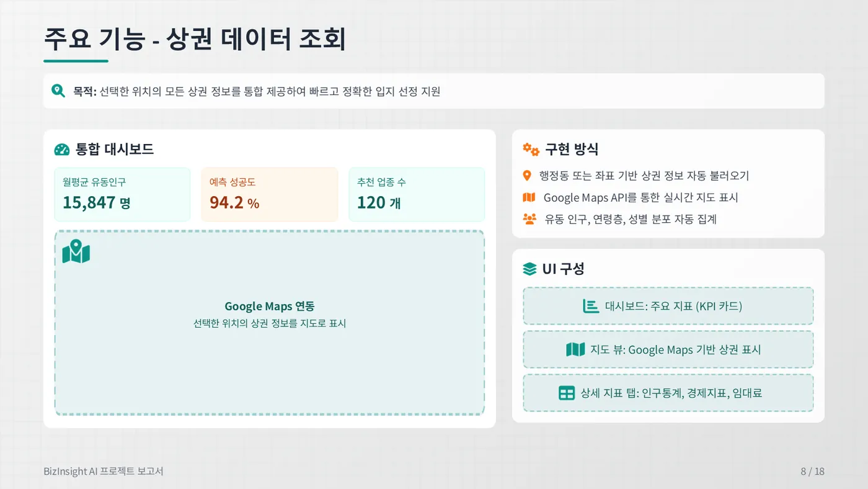The width and height of the screenshot is (868, 489).
Task: Click the magnifier icon beside 목적
Action: pos(58,91)
